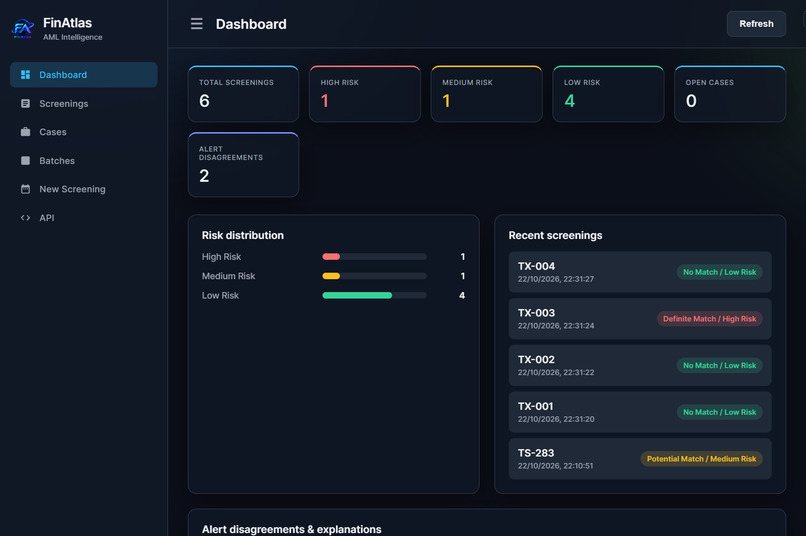Click the red High Risk distribution bar
This screenshot has height=536, width=806.
pyautogui.click(x=331, y=257)
